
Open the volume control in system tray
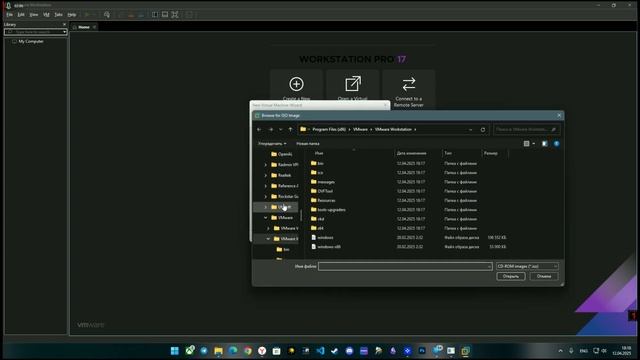604,351
